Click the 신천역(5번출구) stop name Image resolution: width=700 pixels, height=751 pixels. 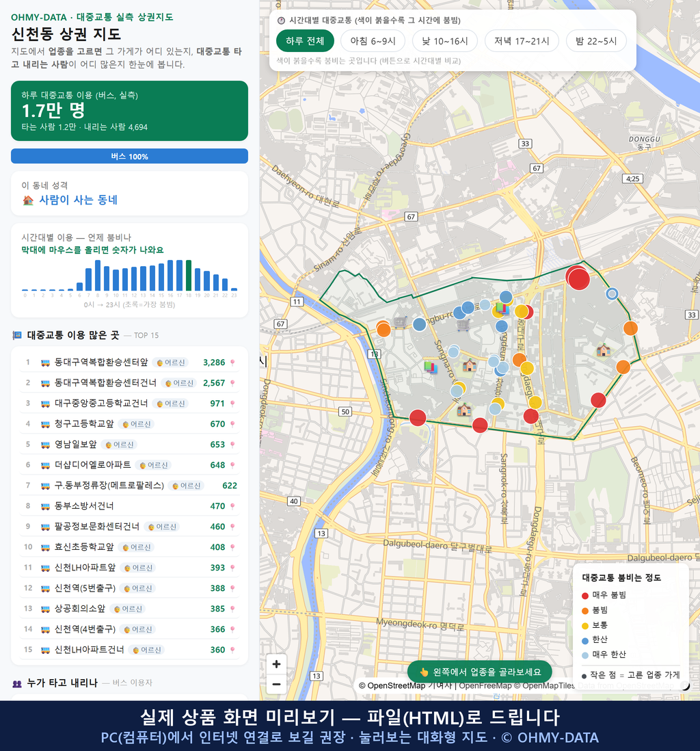tap(85, 589)
